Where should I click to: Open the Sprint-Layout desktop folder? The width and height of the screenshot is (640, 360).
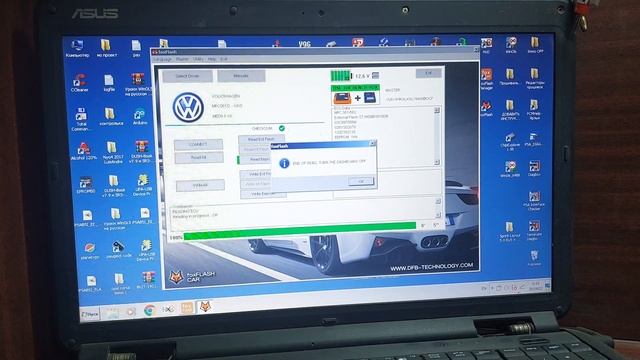click(x=509, y=232)
